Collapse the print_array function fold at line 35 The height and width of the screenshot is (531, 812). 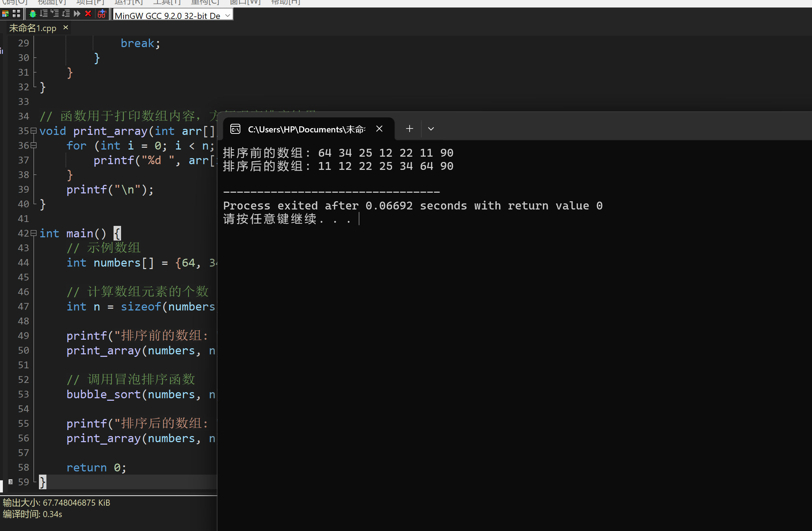pyautogui.click(x=34, y=131)
